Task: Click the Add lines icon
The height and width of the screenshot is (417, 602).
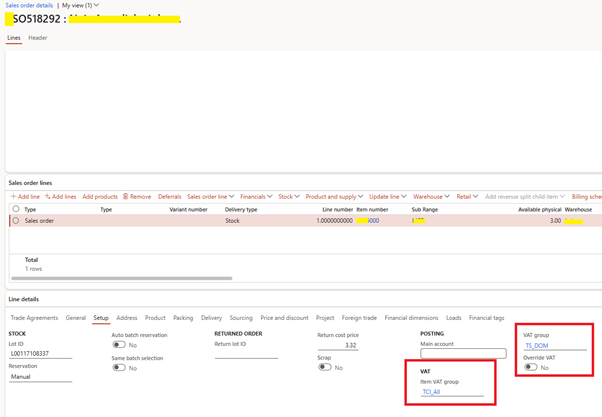Action: (x=48, y=197)
